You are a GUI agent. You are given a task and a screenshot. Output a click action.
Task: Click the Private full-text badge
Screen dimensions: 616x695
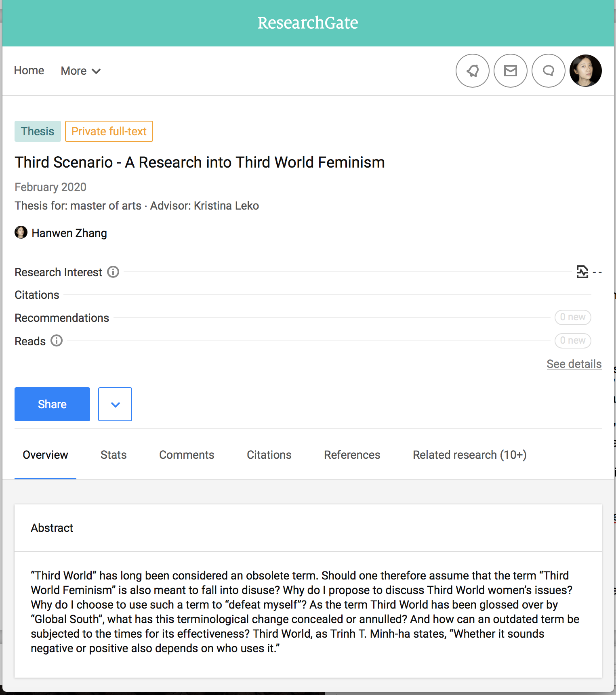[x=109, y=131]
